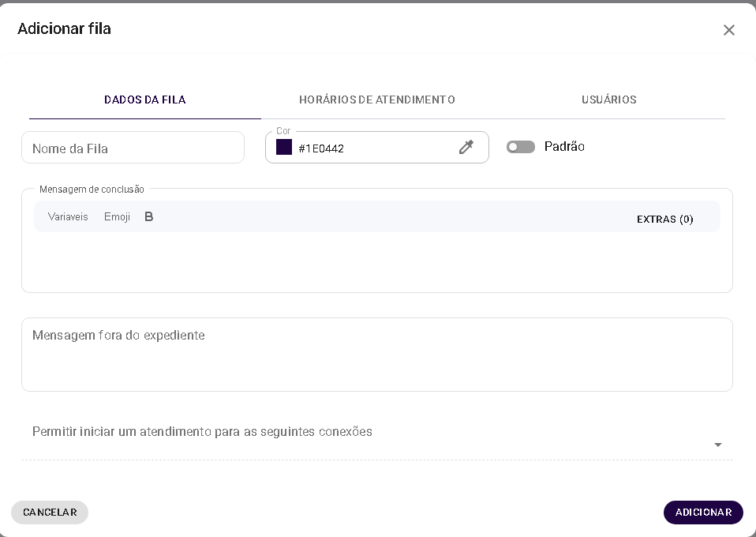Screen dimensions: 756x537
Task: Open the Variaveis menu
Action: coord(68,216)
